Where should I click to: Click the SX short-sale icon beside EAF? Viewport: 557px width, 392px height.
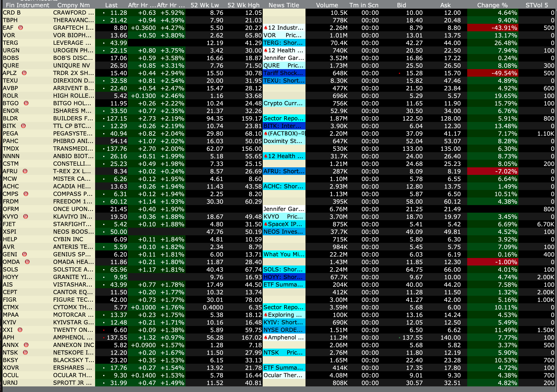[x=20, y=28]
